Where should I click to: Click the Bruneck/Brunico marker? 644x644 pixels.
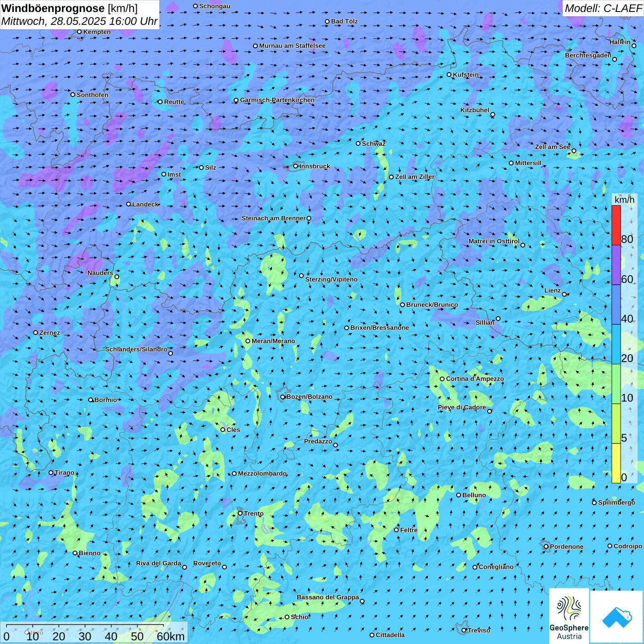[x=402, y=305]
